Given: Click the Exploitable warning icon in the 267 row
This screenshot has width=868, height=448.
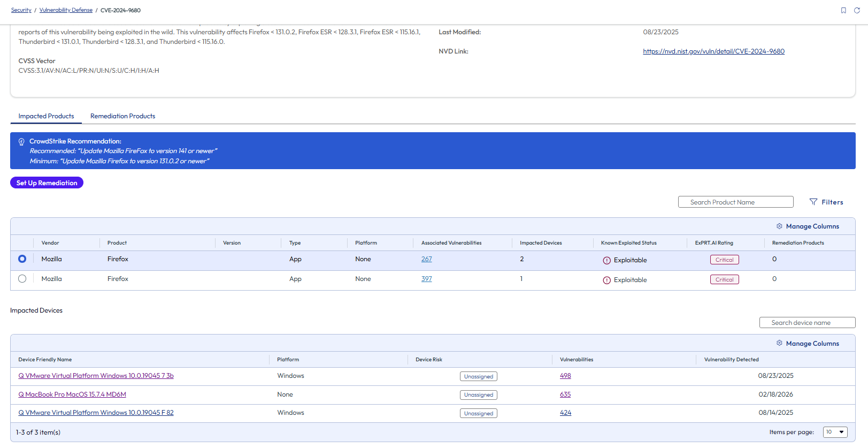Looking at the screenshot, I should [606, 260].
